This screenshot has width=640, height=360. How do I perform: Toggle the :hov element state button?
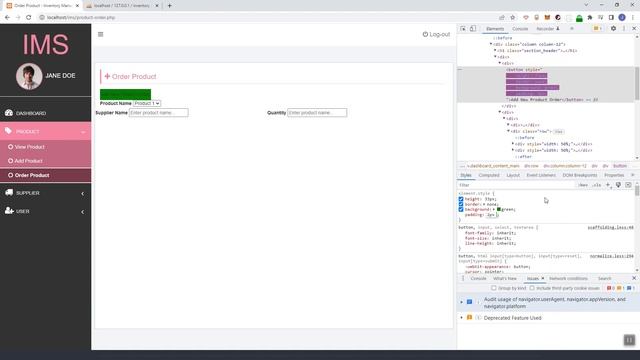click(x=583, y=185)
